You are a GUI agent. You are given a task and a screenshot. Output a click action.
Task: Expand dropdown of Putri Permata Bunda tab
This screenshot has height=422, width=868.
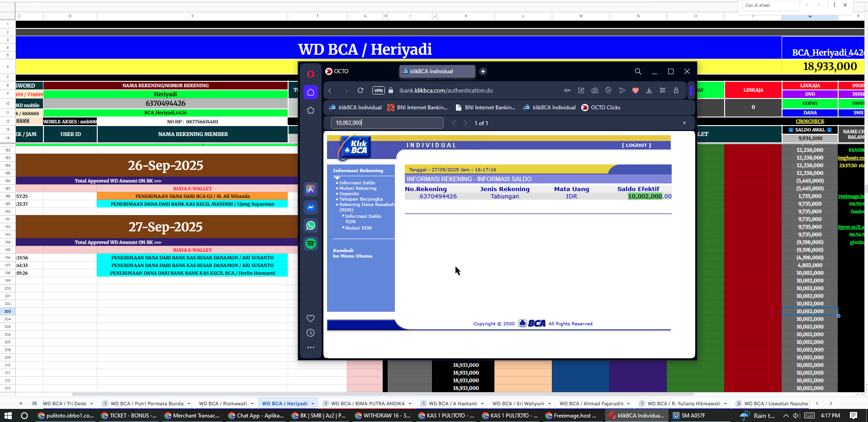click(x=189, y=403)
